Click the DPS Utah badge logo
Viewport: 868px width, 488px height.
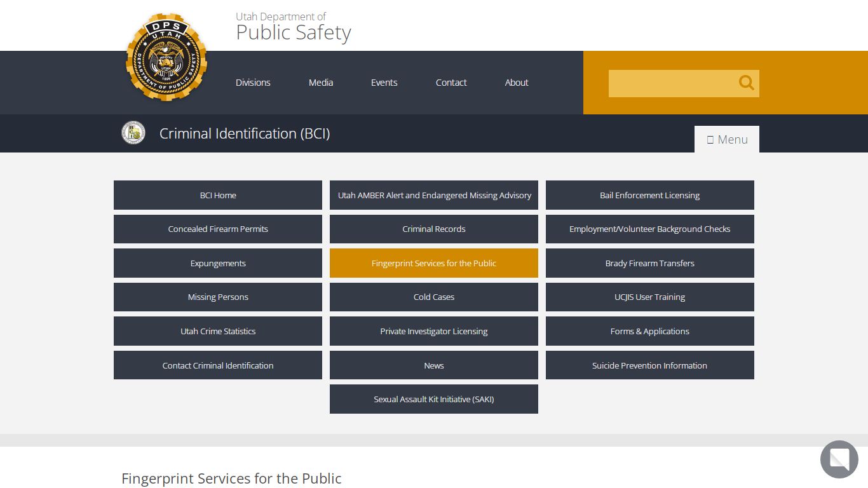(166, 57)
